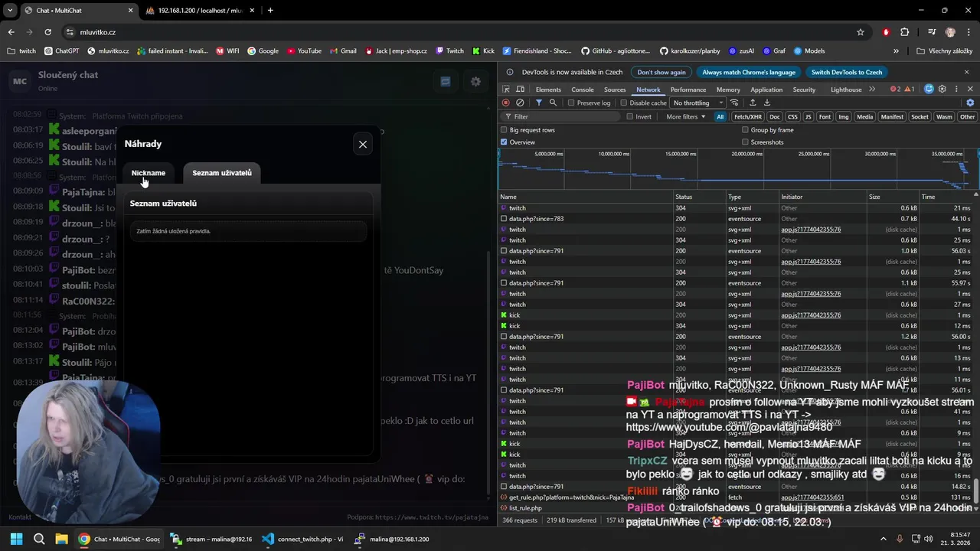Image resolution: width=980 pixels, height=551 pixels.
Task: Click Always match Chrome's language
Action: [x=749, y=72]
